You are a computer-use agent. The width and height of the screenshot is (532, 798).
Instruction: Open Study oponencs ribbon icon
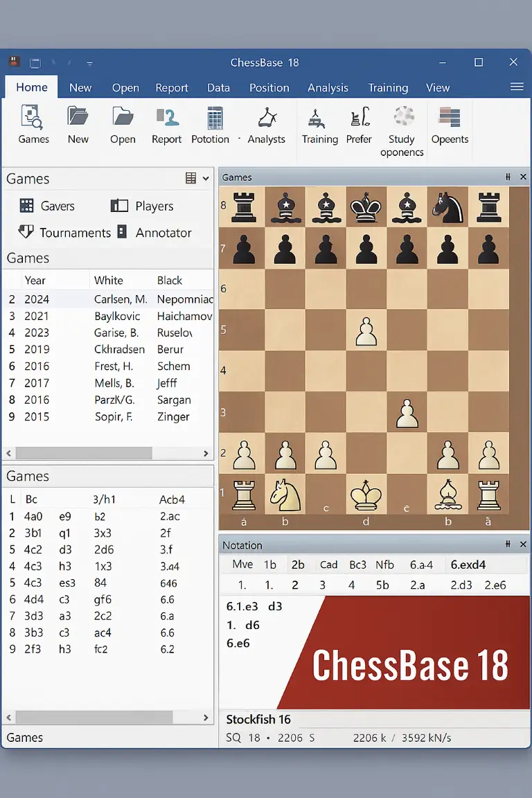click(x=402, y=132)
